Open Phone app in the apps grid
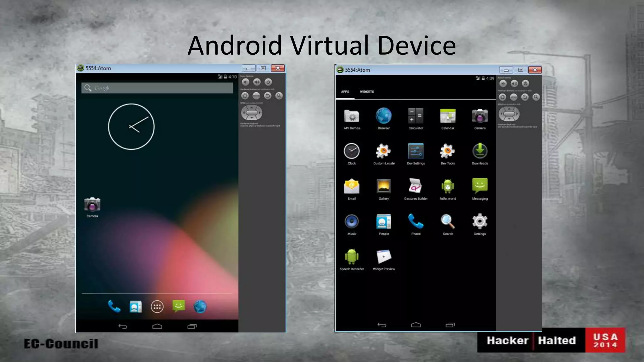Image resolution: width=644 pixels, height=362 pixels. click(416, 225)
